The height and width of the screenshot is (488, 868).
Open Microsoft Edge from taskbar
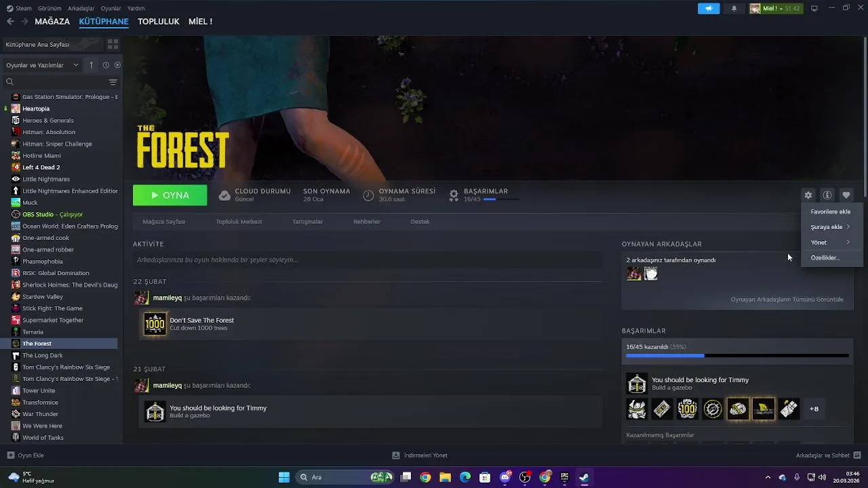(465, 477)
